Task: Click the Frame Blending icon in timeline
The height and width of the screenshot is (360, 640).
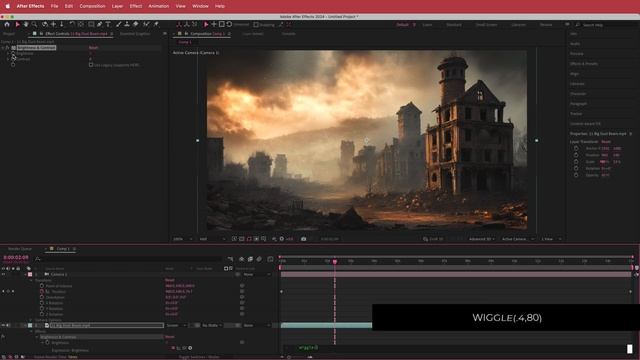Action: (x=250, y=259)
